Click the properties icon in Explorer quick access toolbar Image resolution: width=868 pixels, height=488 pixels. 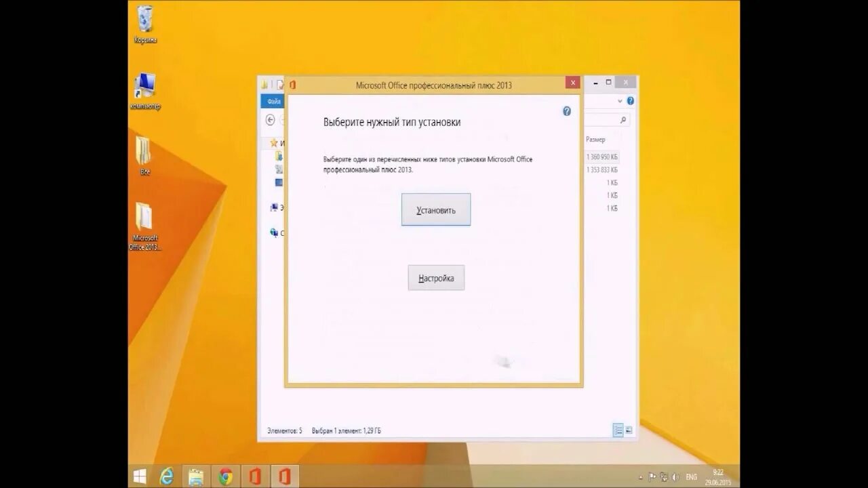[279, 85]
